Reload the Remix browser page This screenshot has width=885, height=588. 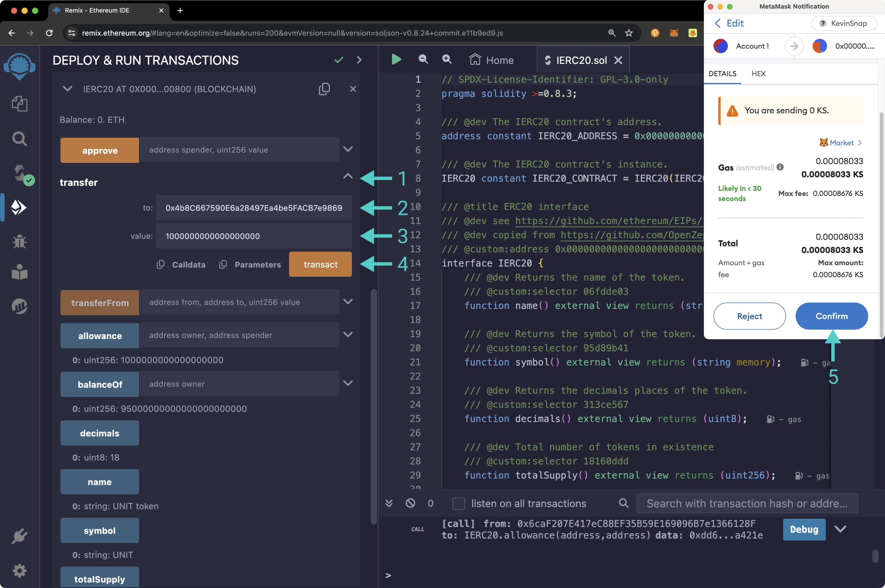coord(49,33)
